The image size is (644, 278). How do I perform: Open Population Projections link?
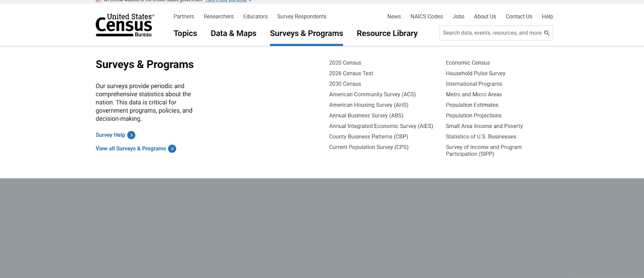tap(473, 115)
